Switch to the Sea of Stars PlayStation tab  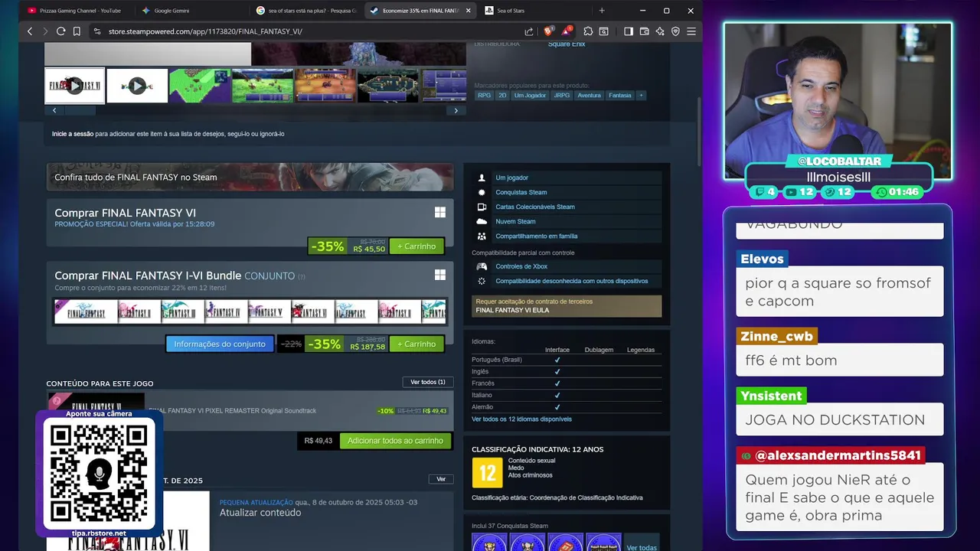click(x=536, y=11)
